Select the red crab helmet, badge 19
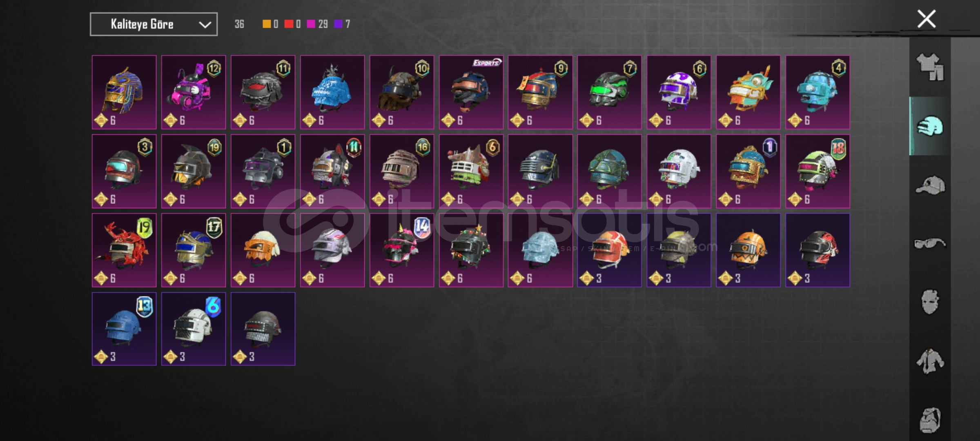 pyautogui.click(x=124, y=250)
